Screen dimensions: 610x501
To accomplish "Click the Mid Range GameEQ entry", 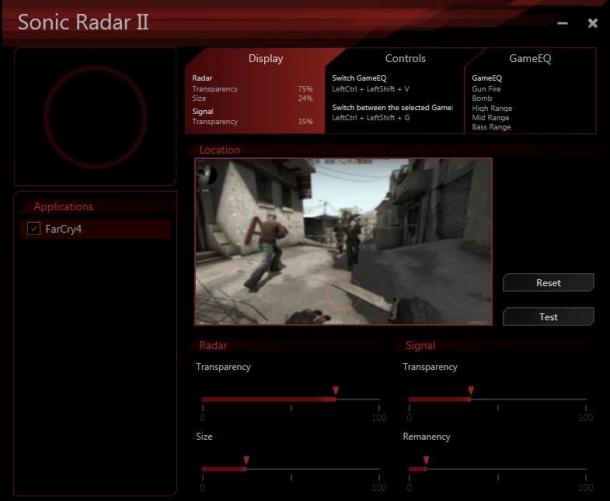I will click(x=490, y=117).
